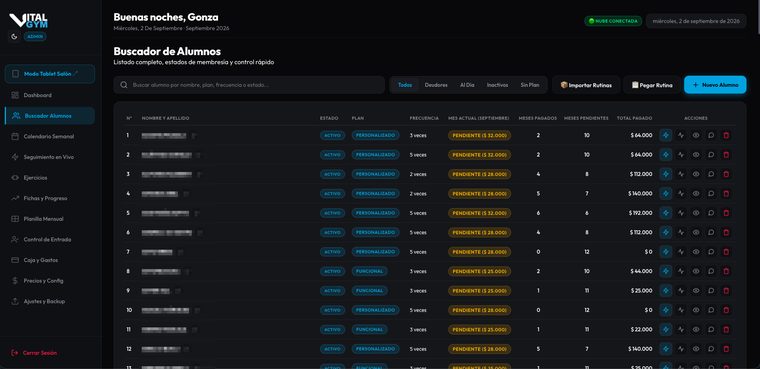Delete student in row 4 with trash icon
Image resolution: width=760 pixels, height=369 pixels.
tap(726, 193)
